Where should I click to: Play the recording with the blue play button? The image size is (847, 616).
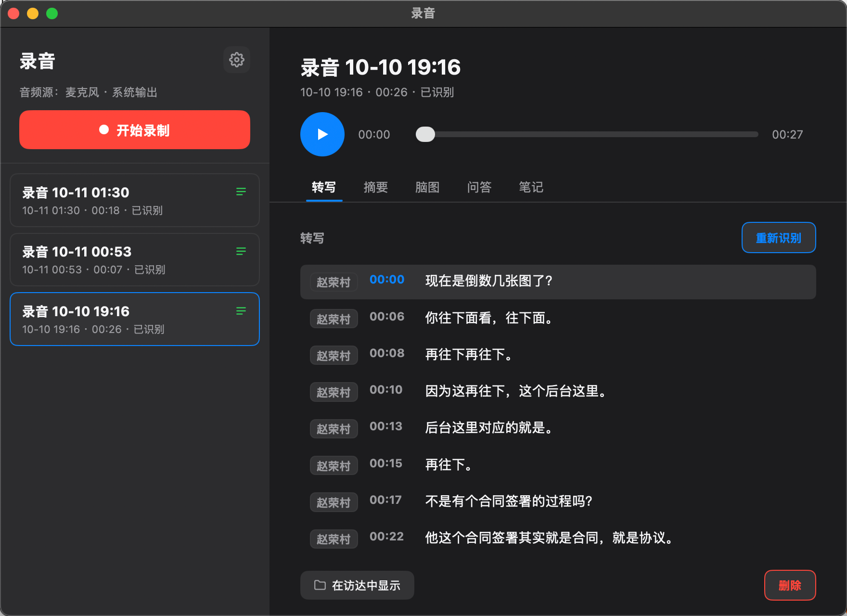tap(322, 134)
